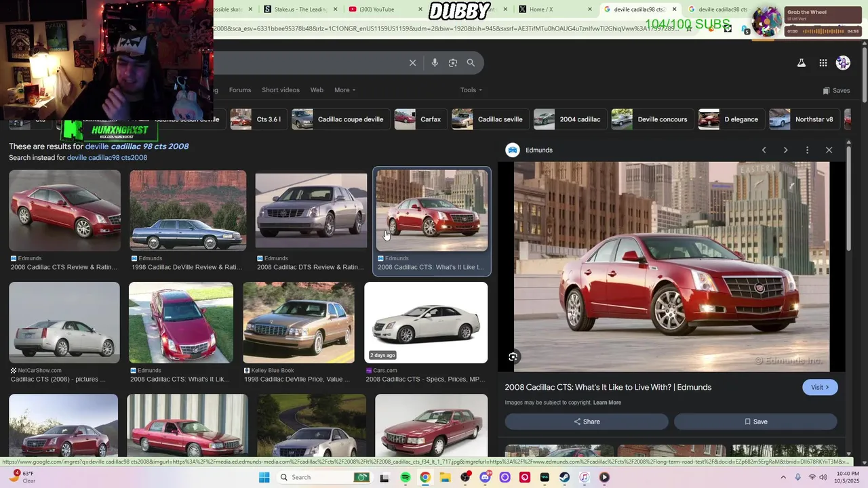Screen dimensions: 868x488
Task: Open Steam from the taskbar
Action: point(564,477)
